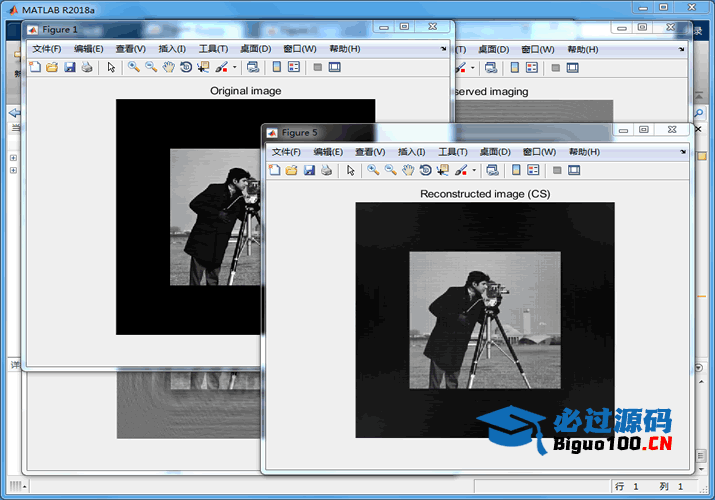Open 桌面(D) menu in Figure 5
The height and width of the screenshot is (500, 715).
tap(495, 152)
